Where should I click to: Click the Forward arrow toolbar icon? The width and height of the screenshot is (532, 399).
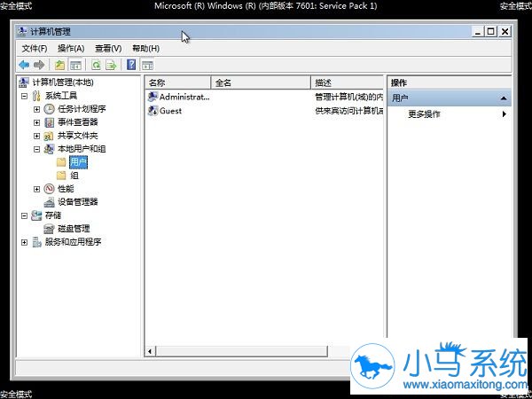pyautogui.click(x=39, y=65)
